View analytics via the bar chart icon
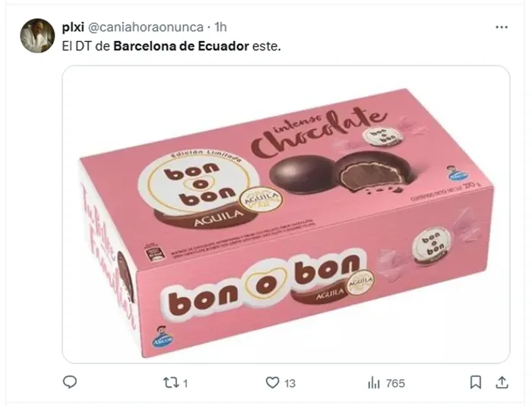This screenshot has height=406, width=532. coord(374,383)
